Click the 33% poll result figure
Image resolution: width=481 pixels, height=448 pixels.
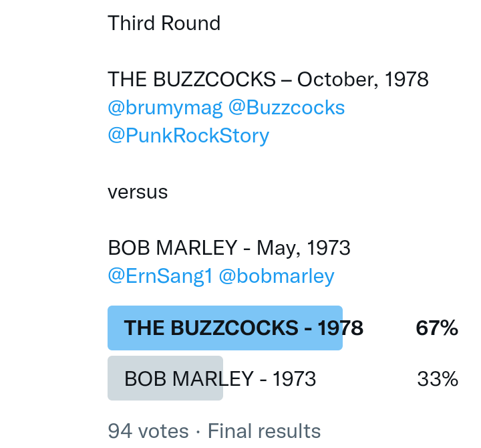(x=438, y=379)
